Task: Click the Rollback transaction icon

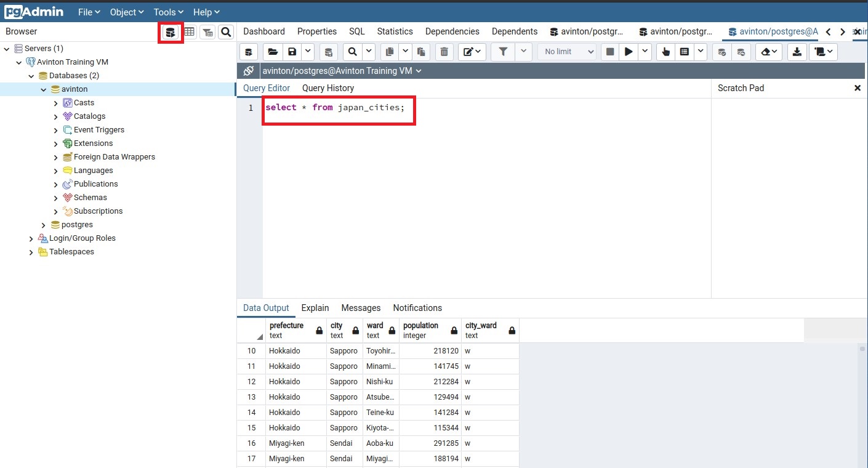Action: point(741,52)
